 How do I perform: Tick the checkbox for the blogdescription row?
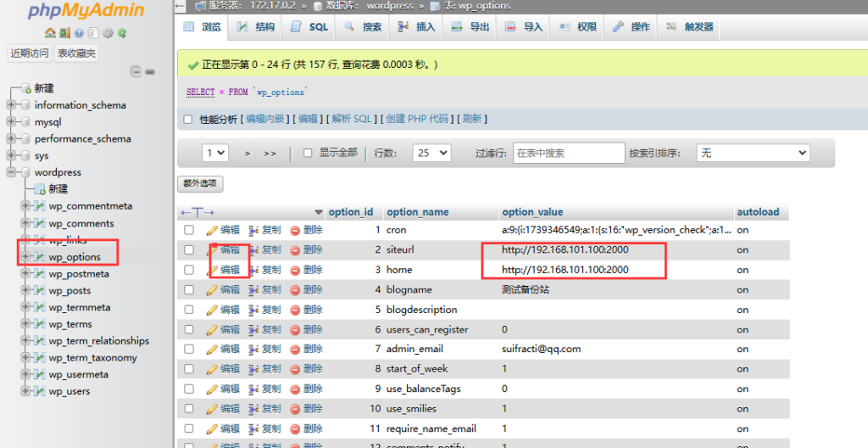[189, 310]
